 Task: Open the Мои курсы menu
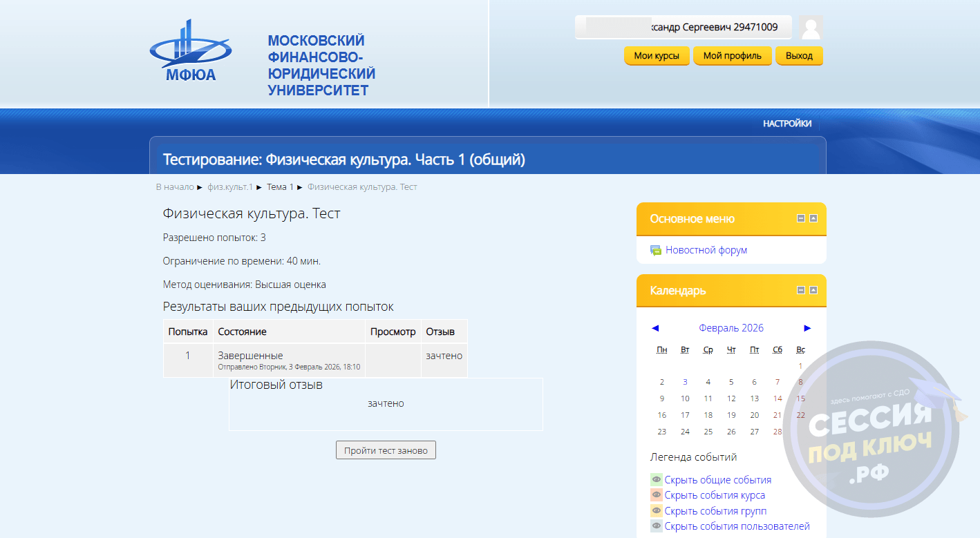[657, 56]
